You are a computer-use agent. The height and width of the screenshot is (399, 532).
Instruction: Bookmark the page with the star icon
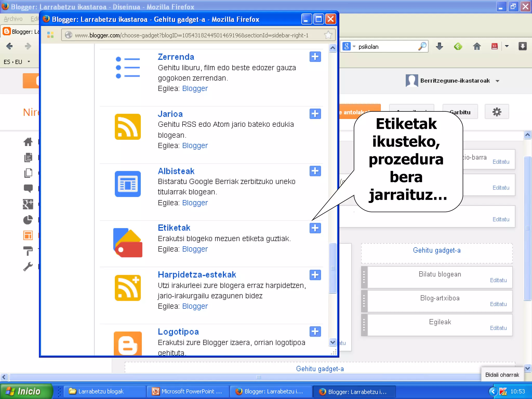[328, 35]
